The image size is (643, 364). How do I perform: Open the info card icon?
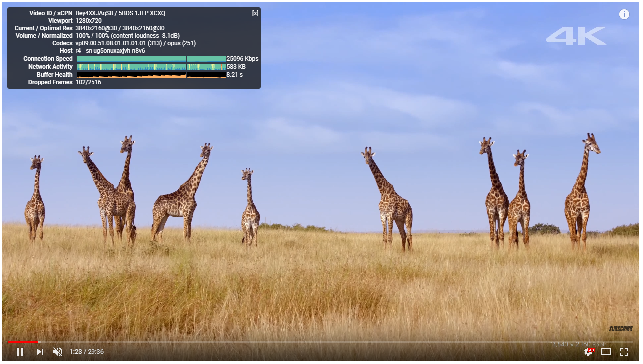[x=624, y=14]
